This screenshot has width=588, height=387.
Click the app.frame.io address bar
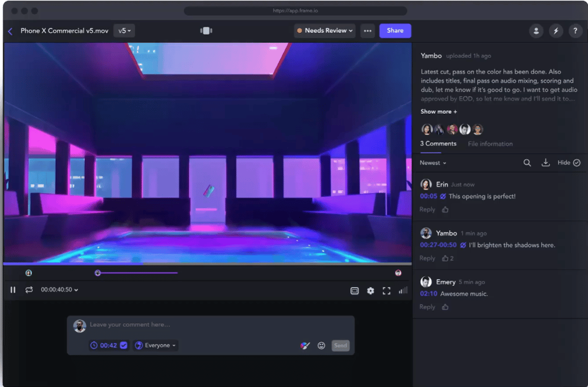point(295,11)
